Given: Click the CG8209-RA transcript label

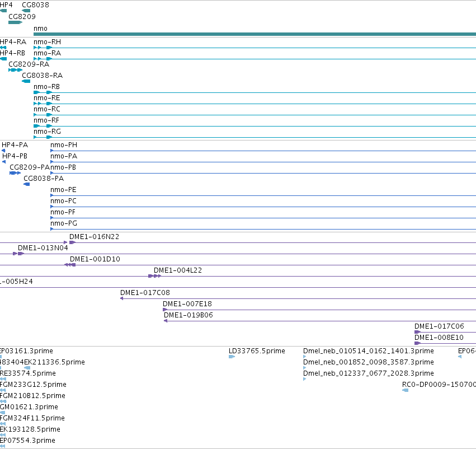Looking at the screenshot, I should pos(29,64).
